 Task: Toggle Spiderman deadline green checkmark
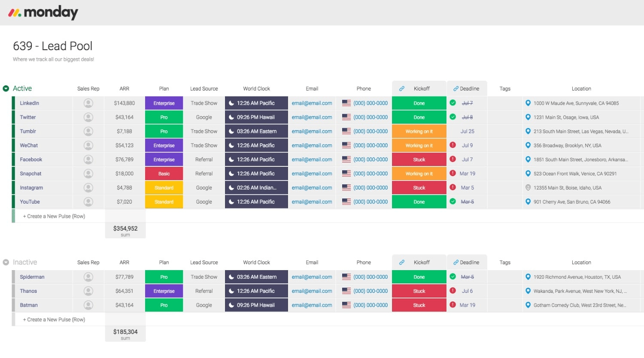pyautogui.click(x=453, y=277)
